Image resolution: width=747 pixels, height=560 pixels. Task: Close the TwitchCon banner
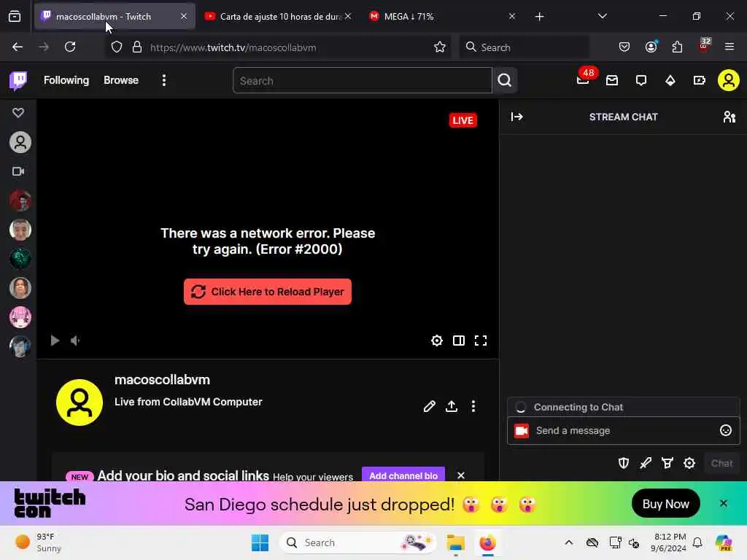(723, 503)
